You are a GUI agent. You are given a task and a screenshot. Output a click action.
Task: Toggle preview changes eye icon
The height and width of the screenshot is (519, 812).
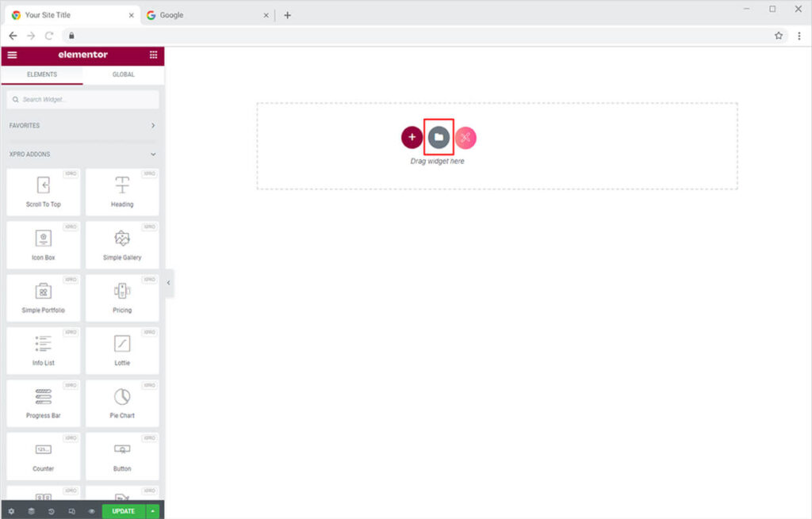click(92, 511)
